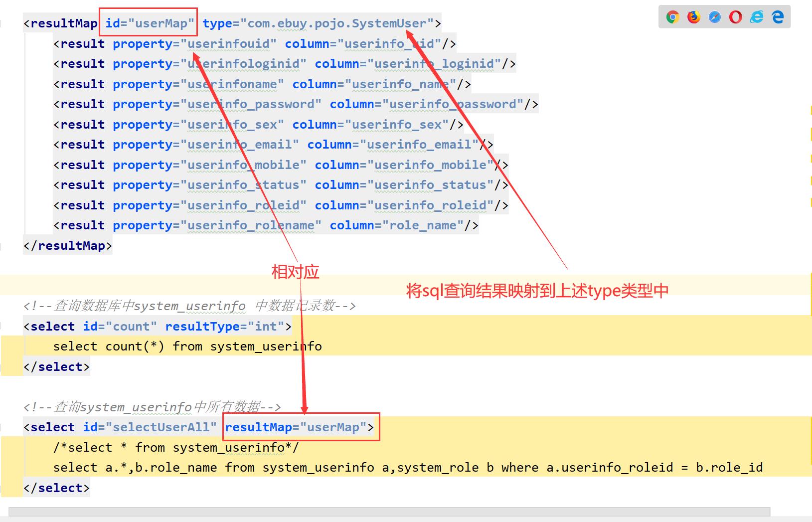This screenshot has height=522, width=812.
Task: Click the final </select> closing tag
Action: pyautogui.click(x=56, y=488)
